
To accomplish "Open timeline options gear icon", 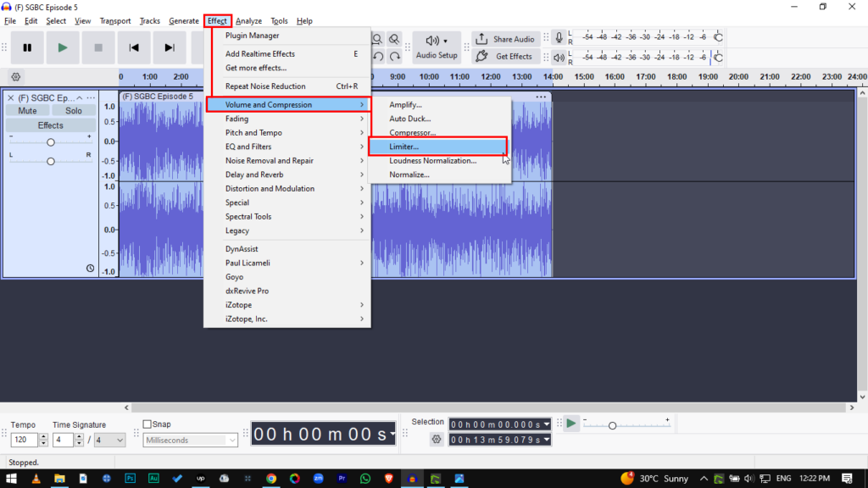I will point(15,76).
